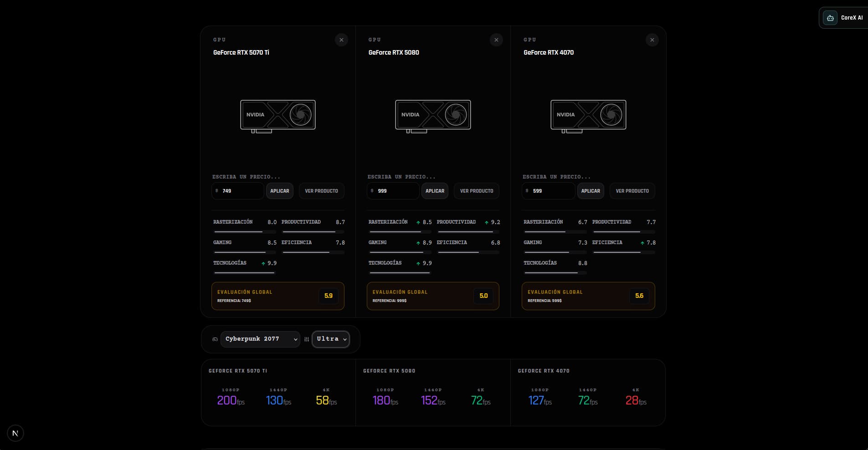Click the RTX 5070 Ti graphics card illustration

coord(278,116)
